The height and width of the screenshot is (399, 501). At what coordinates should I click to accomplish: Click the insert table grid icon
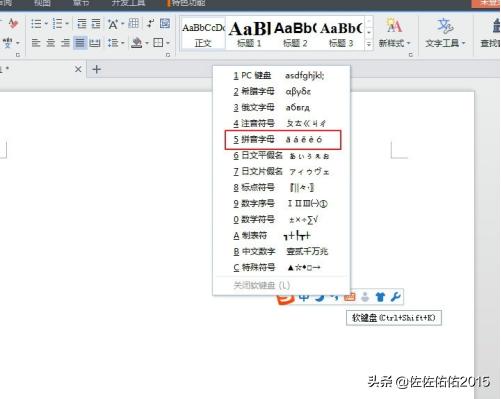(134, 23)
